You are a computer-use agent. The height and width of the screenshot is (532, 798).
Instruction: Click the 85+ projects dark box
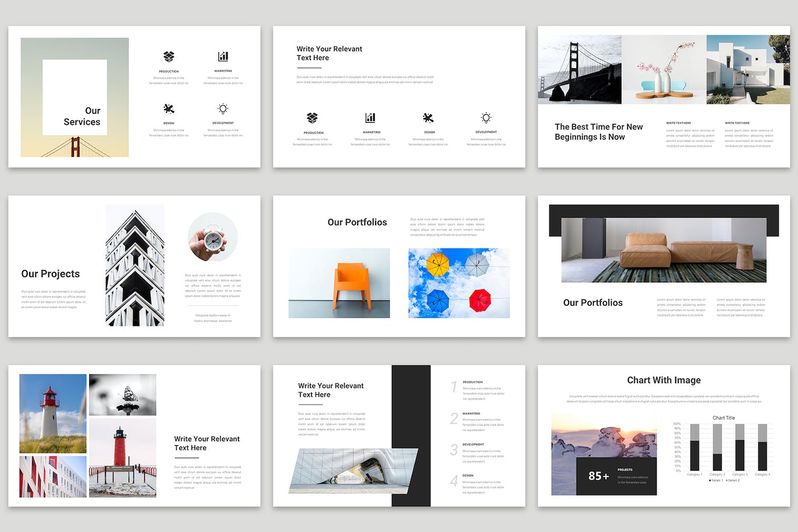pyautogui.click(x=616, y=476)
